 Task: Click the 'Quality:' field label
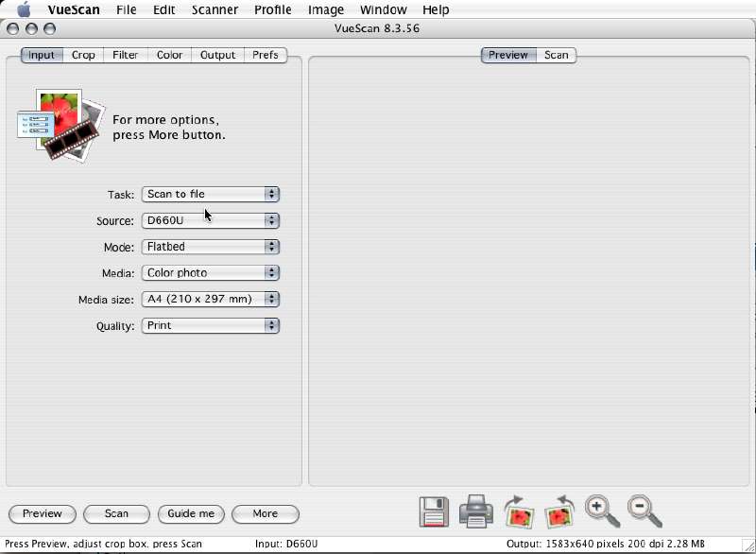pyautogui.click(x=115, y=326)
